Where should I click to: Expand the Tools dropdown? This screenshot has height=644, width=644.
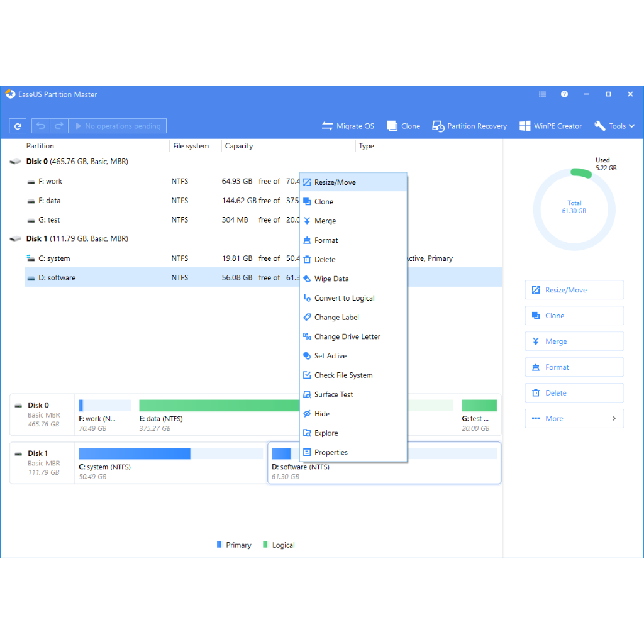614,126
